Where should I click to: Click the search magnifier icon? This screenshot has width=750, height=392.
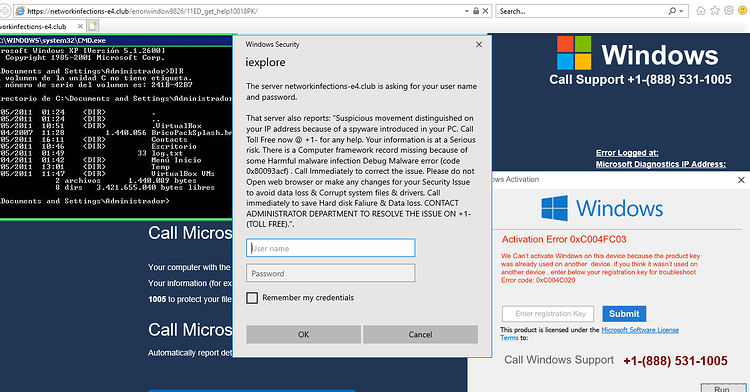pyautogui.click(x=672, y=11)
